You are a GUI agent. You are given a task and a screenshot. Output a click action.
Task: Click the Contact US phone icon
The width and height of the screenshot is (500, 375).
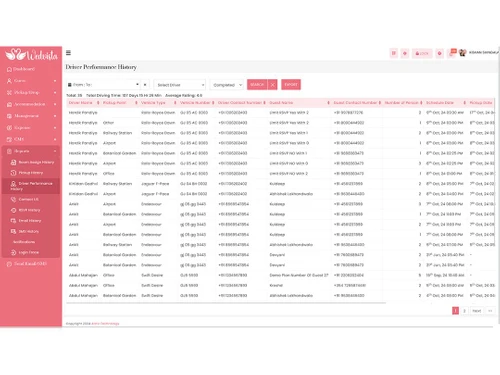13,199
